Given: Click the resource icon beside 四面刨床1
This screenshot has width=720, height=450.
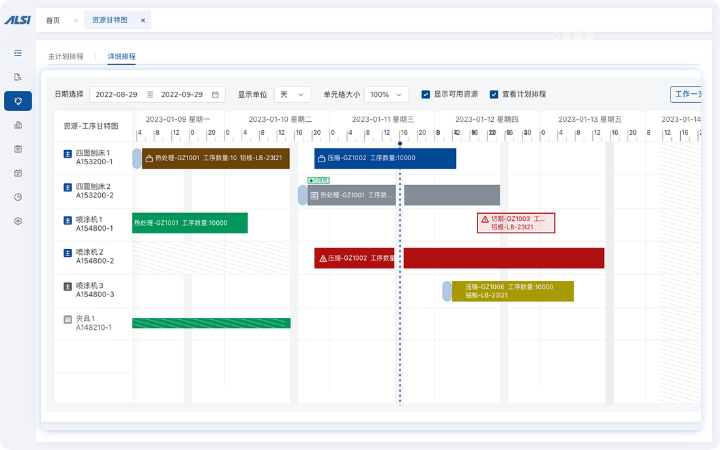Looking at the screenshot, I should pos(68,153).
